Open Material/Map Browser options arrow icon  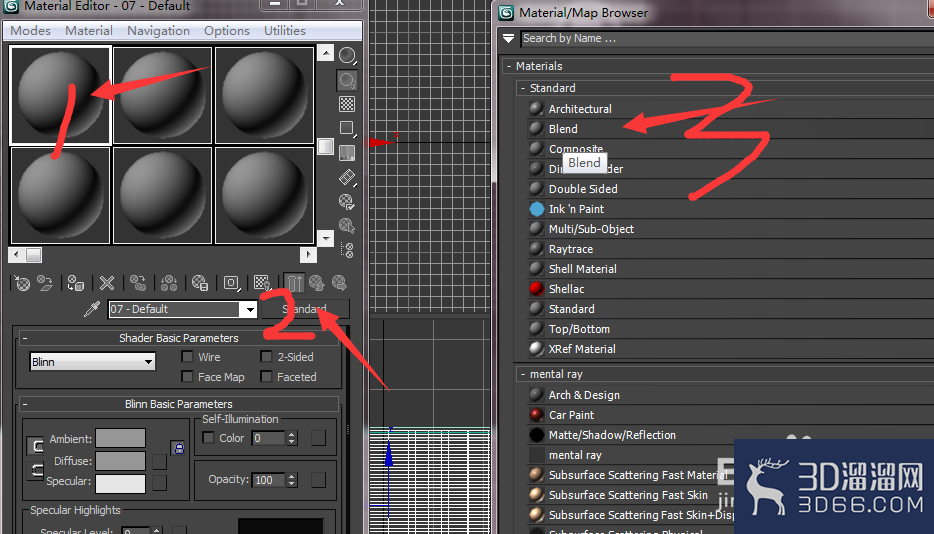tap(508, 38)
